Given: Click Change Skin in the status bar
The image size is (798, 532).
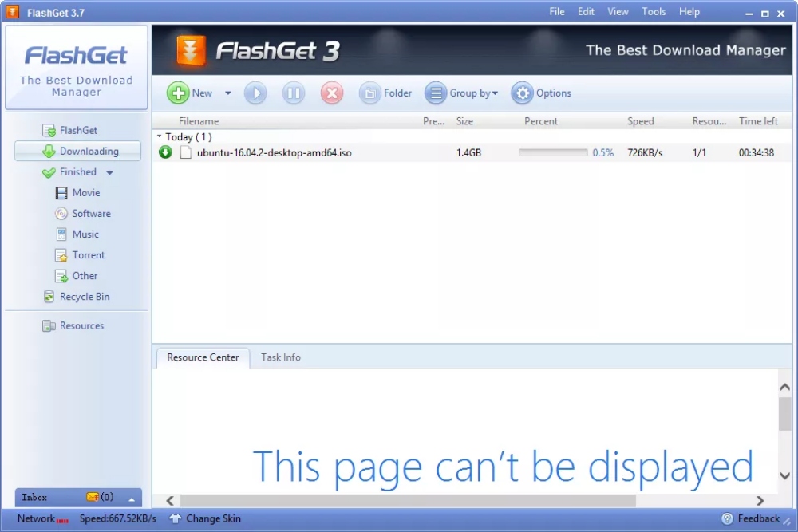Looking at the screenshot, I should pos(205,518).
